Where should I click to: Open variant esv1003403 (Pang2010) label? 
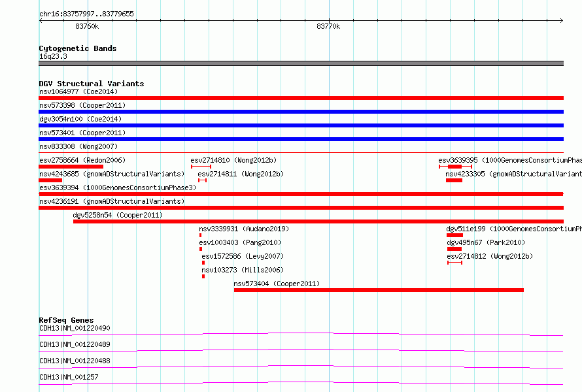point(240,242)
